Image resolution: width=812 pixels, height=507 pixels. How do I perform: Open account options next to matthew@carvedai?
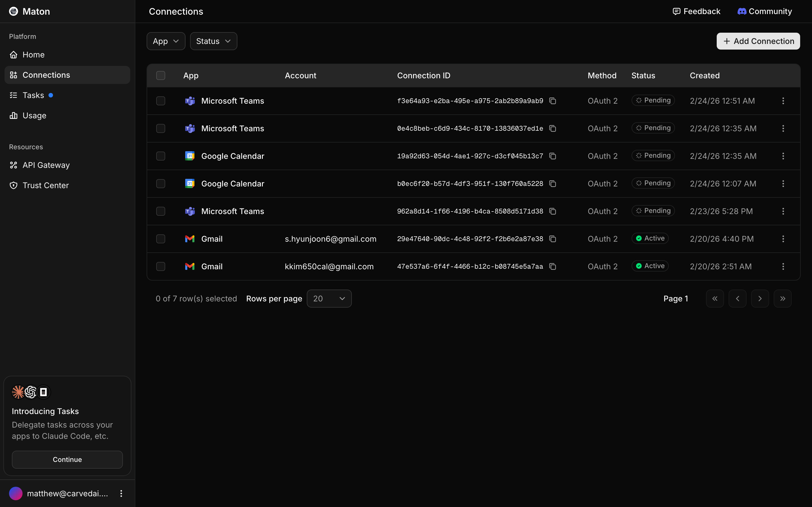(121, 493)
